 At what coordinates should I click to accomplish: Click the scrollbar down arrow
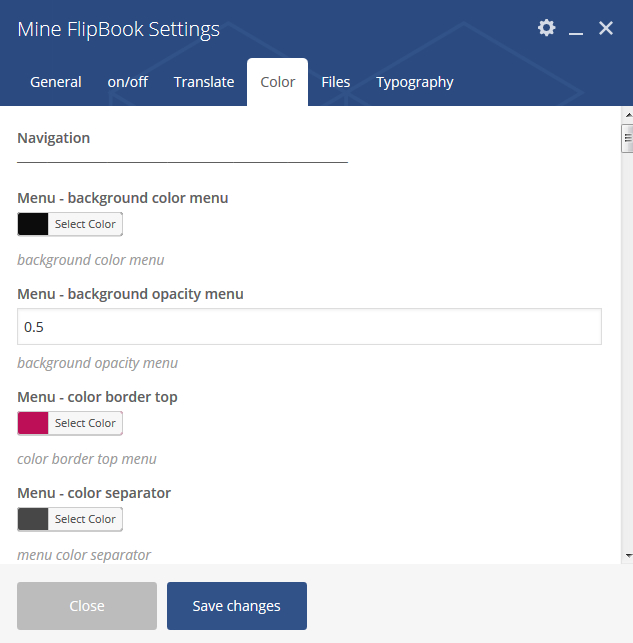pos(628,556)
